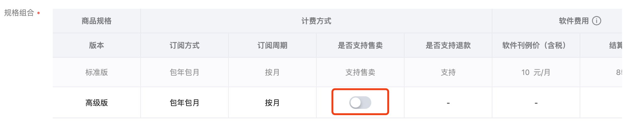The height and width of the screenshot is (138, 644).
Task: Click the 版本 column header
Action: click(x=96, y=45)
